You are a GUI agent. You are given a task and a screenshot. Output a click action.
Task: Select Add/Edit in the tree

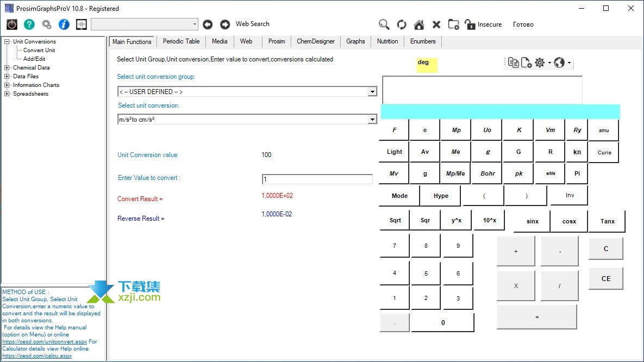coord(34,59)
